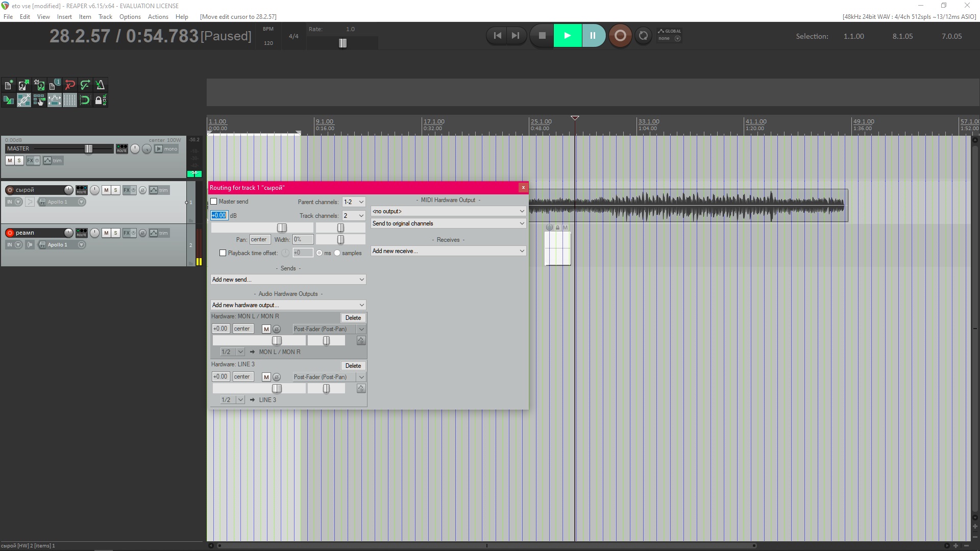Toggle the repeat loop transport button
This screenshot has width=980, height=551.
point(643,36)
